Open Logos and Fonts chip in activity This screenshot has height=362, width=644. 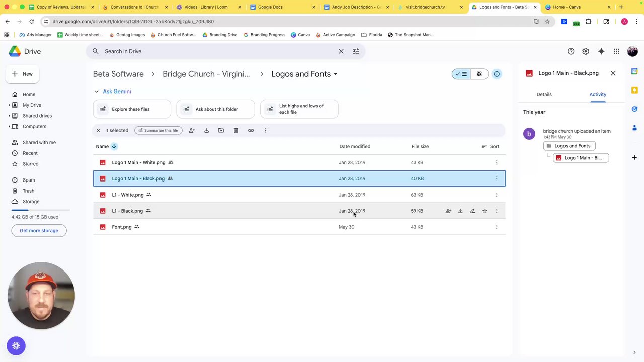(x=570, y=146)
